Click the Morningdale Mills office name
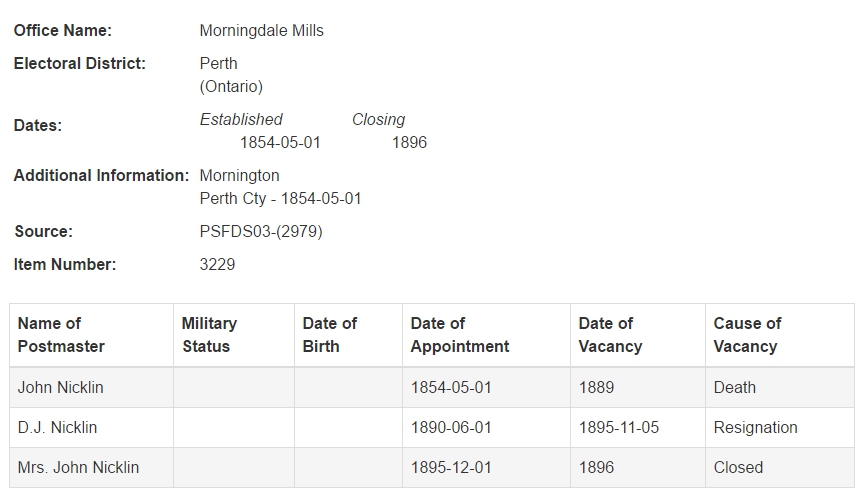The width and height of the screenshot is (857, 496). [x=261, y=31]
